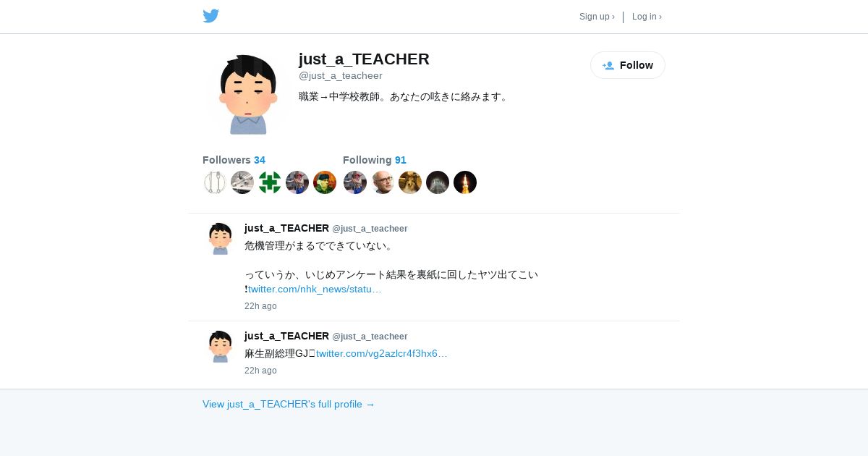Click the green cross follower avatar
The height and width of the screenshot is (456, 868).
pos(270,182)
